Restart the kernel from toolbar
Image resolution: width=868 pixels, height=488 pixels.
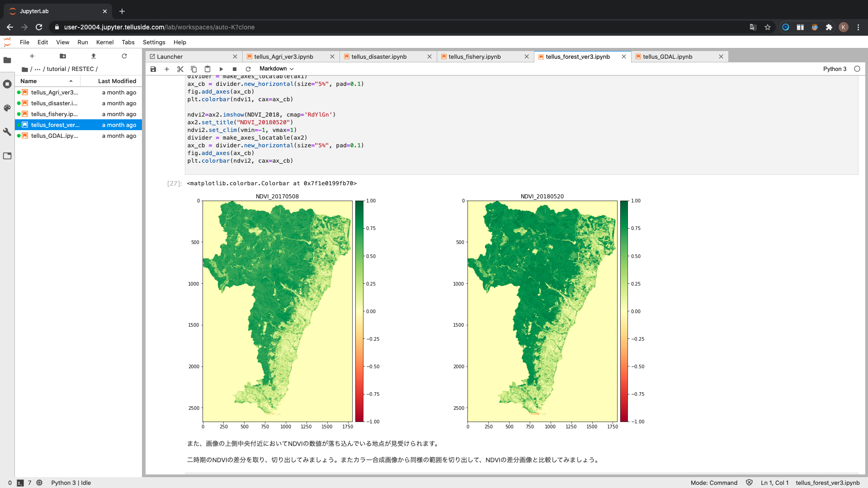pos(248,69)
